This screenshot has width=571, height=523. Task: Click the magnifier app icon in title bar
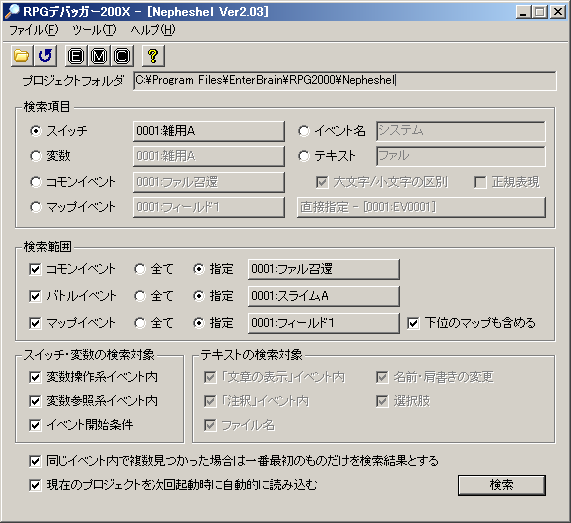pyautogui.click(x=12, y=12)
